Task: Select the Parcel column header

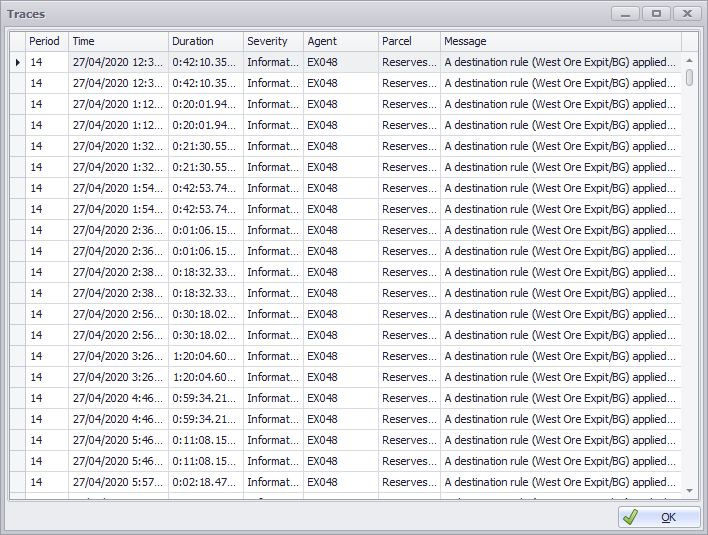Action: [409, 42]
